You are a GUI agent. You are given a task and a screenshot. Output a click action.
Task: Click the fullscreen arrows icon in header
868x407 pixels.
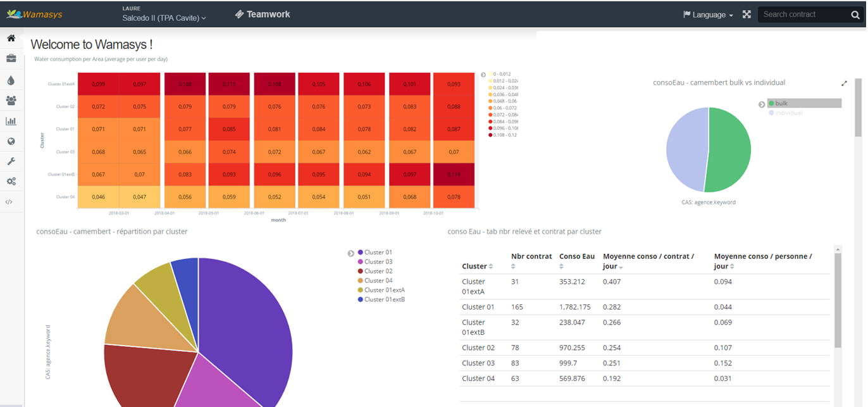(x=747, y=14)
